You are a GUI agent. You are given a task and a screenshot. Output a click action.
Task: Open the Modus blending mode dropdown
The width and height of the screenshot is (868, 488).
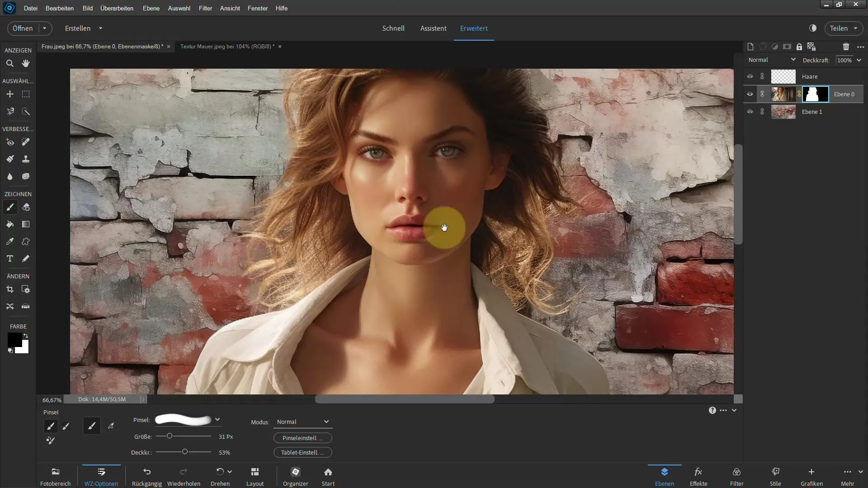(301, 422)
